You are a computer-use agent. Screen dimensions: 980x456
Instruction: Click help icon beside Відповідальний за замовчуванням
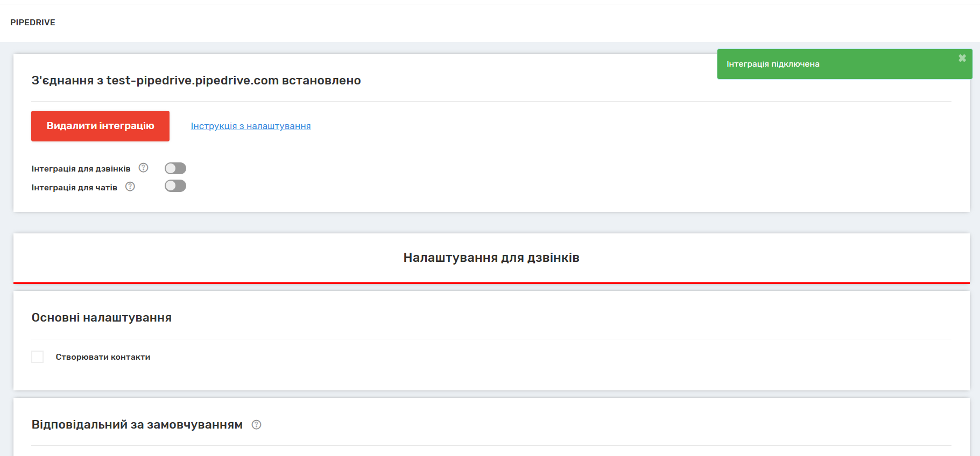click(x=256, y=425)
